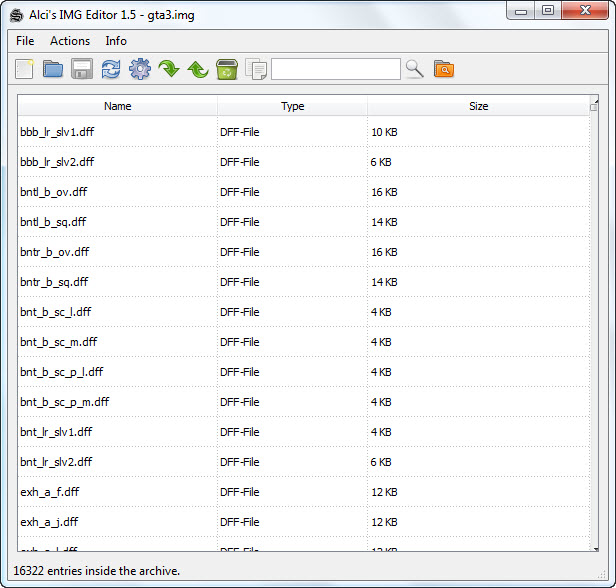Import files with the green down-curved arrow

[169, 69]
